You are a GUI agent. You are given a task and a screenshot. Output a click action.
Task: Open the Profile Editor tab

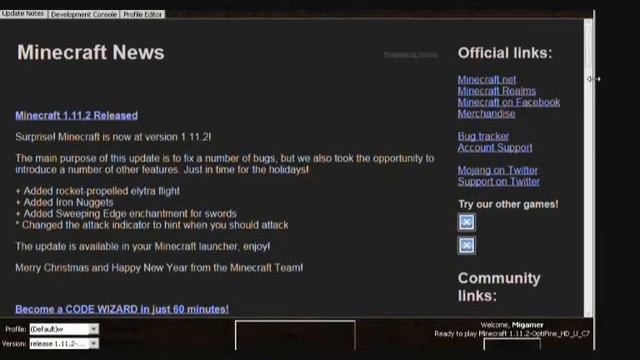143,14
